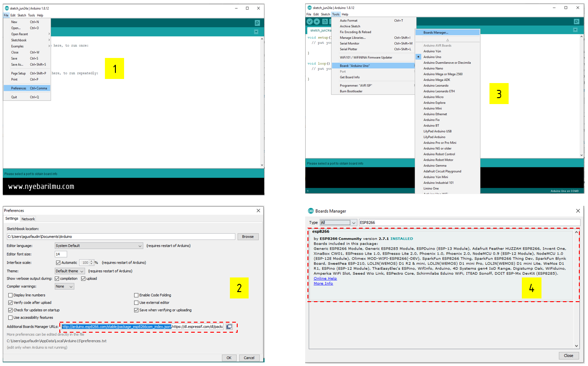Image resolution: width=588 pixels, height=366 pixels.
Task: Switch to the Network tab in Preferences
Action: pos(28,219)
